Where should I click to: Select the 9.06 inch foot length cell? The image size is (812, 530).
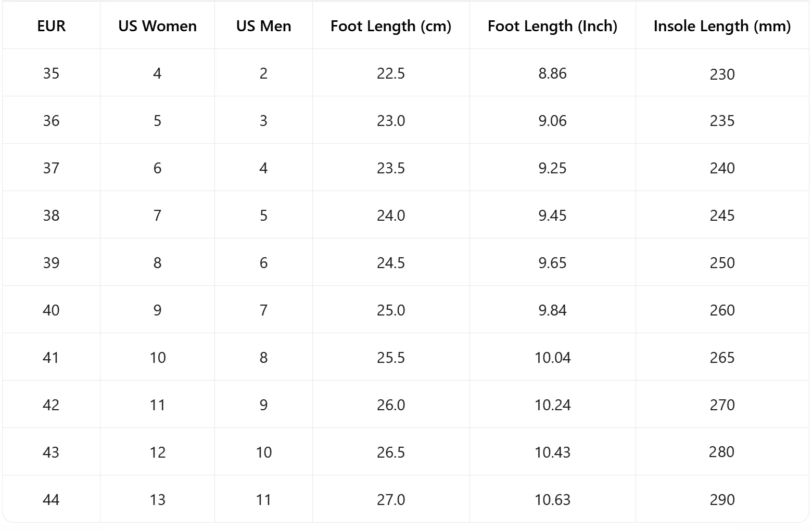click(553, 120)
